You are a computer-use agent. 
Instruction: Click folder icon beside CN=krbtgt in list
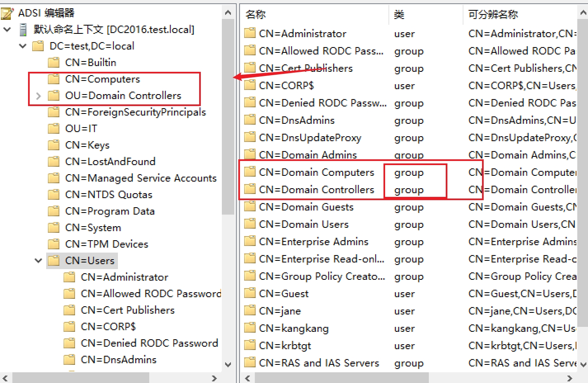point(249,345)
